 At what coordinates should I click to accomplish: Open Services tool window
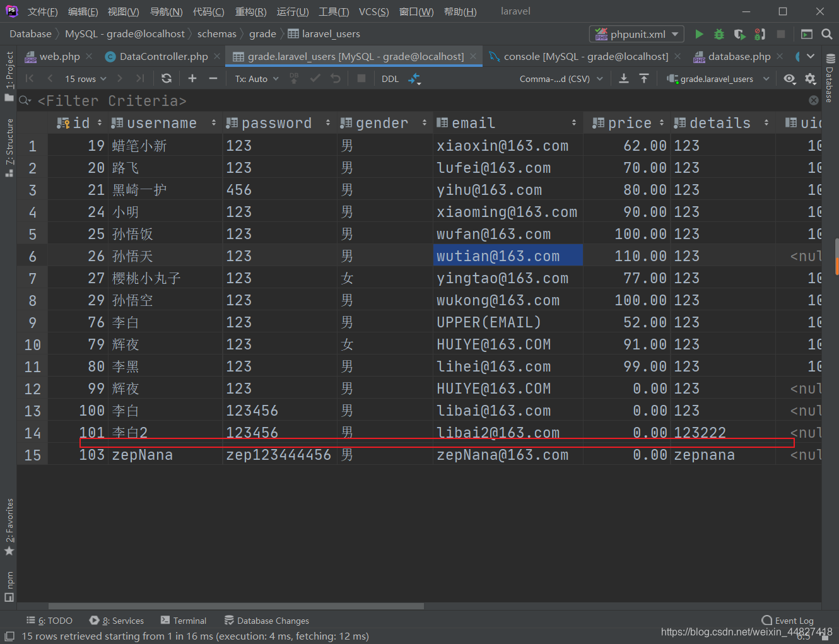coord(117,621)
